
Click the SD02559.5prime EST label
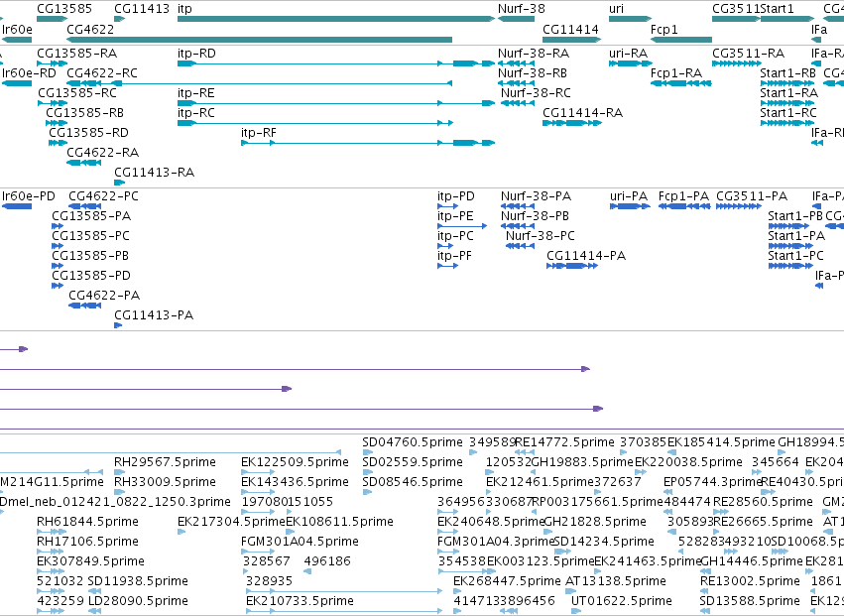coord(413,462)
